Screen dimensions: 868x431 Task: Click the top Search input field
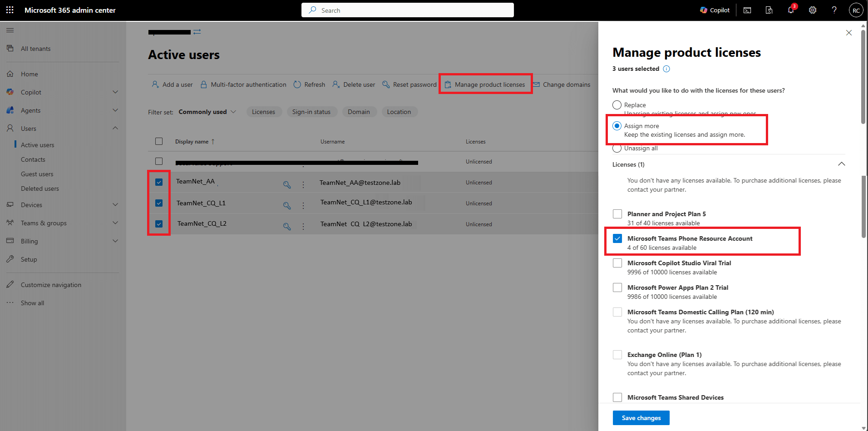(x=408, y=10)
